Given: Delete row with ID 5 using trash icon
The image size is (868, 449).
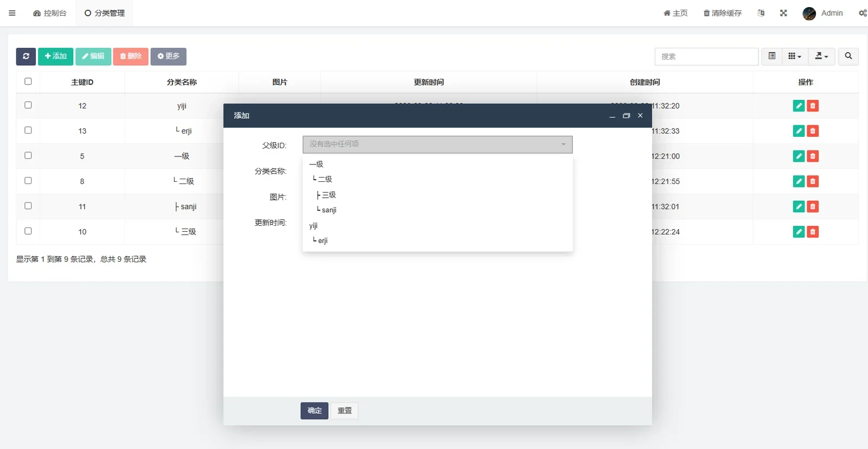Looking at the screenshot, I should coord(813,156).
